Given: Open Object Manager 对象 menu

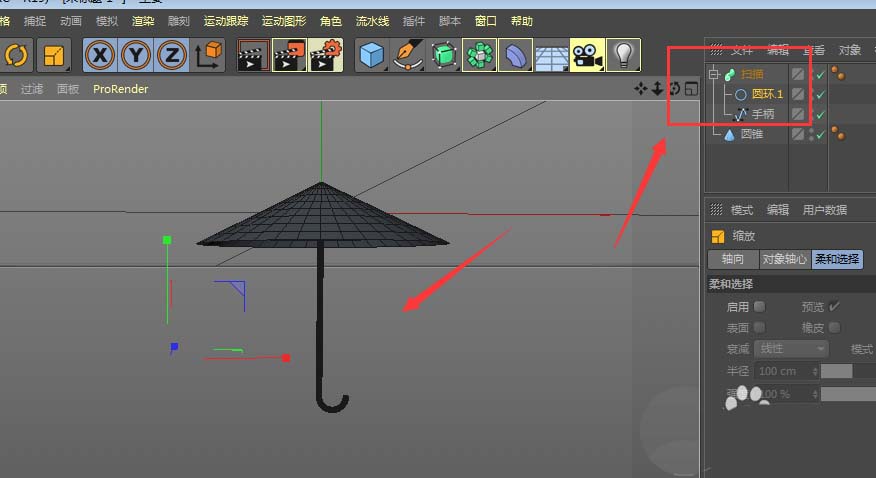Looking at the screenshot, I should coord(849,50).
